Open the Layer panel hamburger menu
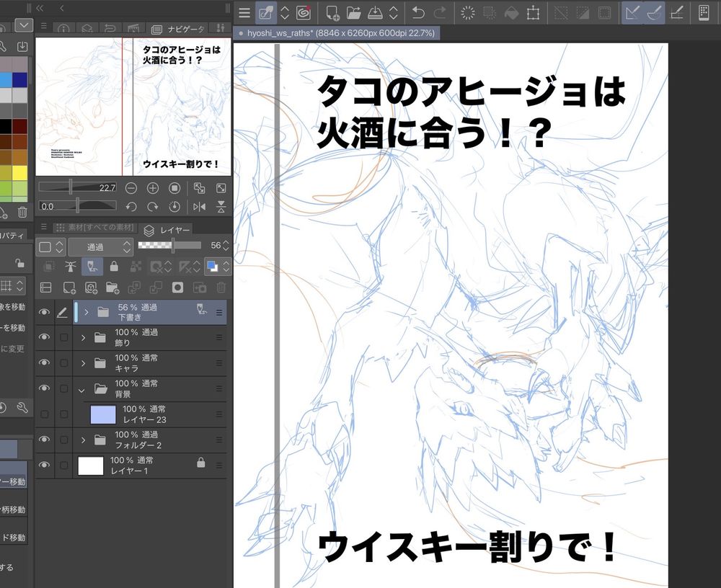This screenshot has width=721, height=588. tap(44, 227)
